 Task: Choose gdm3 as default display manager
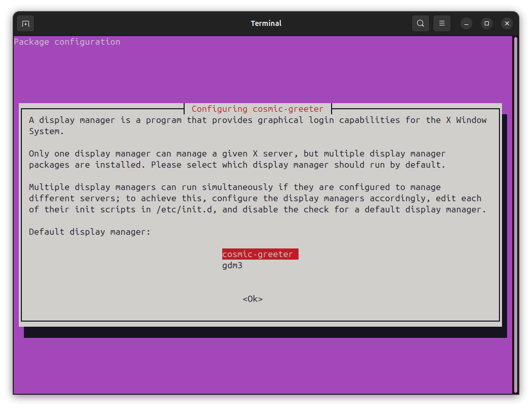tap(232, 265)
